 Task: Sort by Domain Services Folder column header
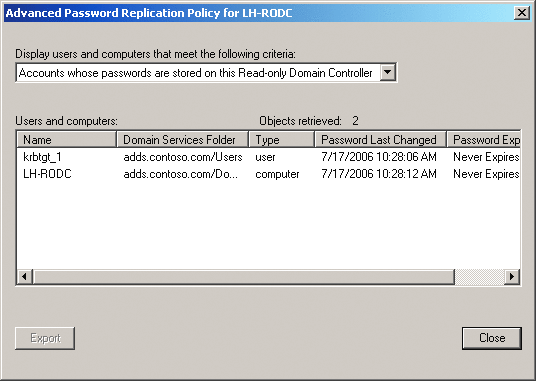(183, 140)
